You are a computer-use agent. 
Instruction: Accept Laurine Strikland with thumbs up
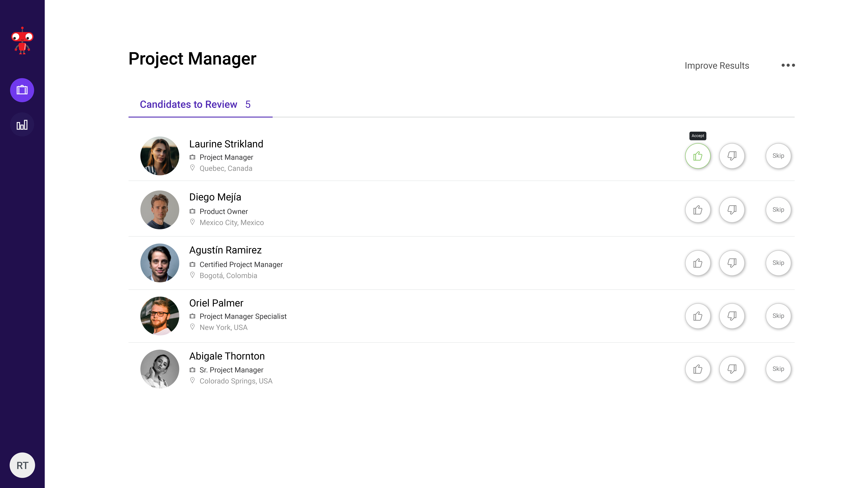tap(698, 156)
